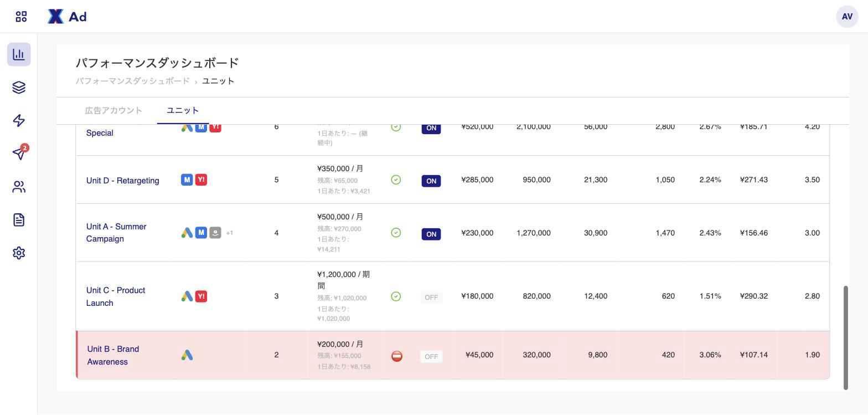
Task: Click ¥350,000 / 月 budget in Unit D
Action: coord(340,168)
